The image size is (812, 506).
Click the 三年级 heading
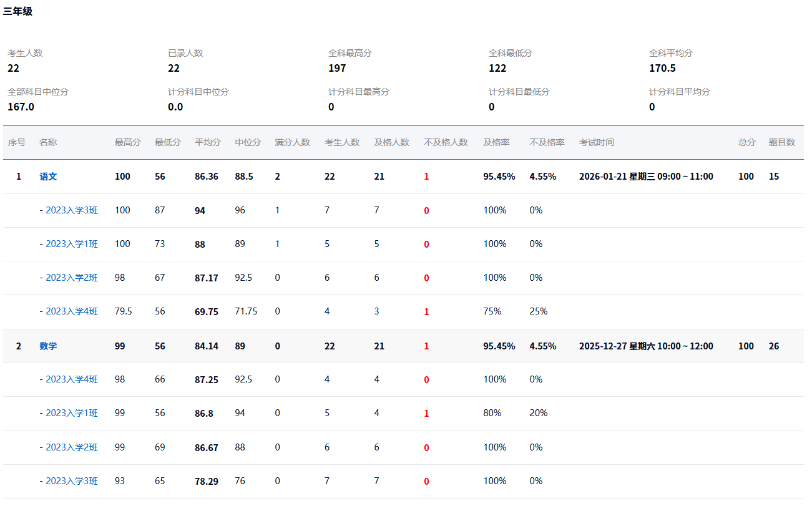pos(17,11)
